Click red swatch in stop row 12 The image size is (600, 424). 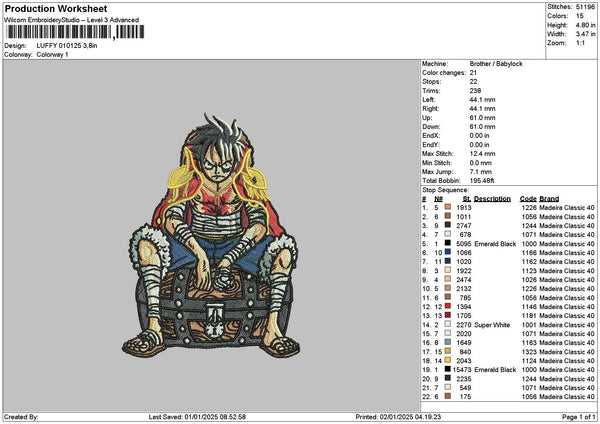point(448,306)
